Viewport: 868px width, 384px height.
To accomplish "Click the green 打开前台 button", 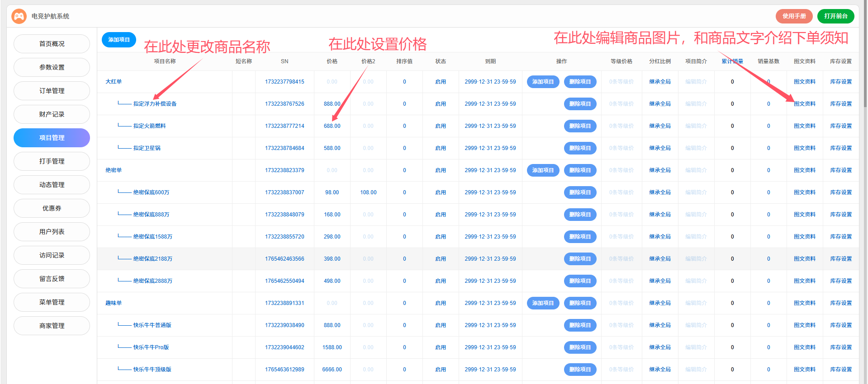I will tap(835, 16).
